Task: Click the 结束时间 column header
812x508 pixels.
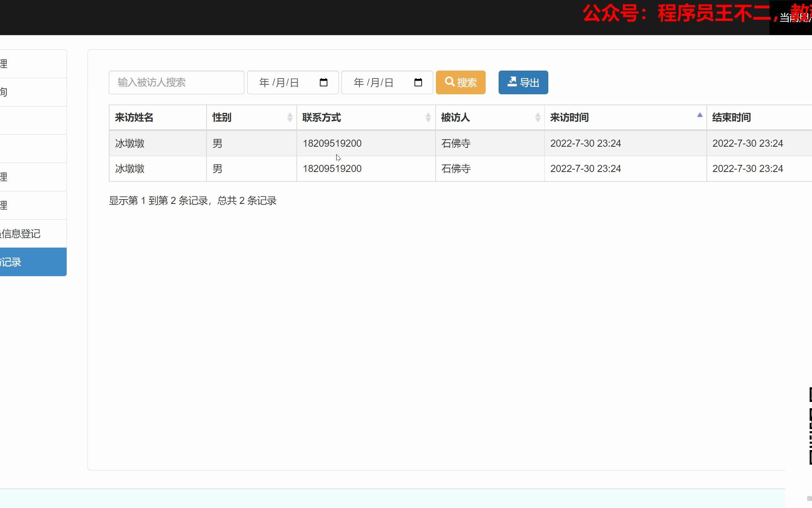Action: (x=759, y=117)
